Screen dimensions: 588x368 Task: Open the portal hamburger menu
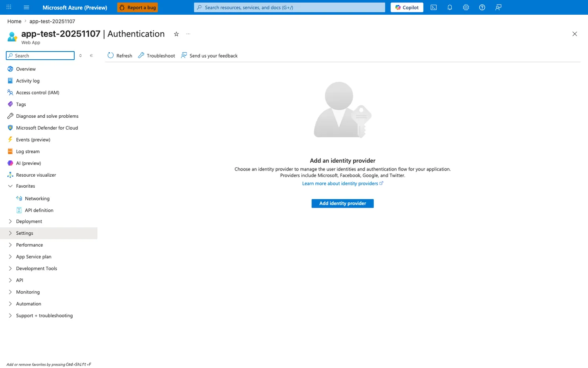pyautogui.click(x=27, y=7)
